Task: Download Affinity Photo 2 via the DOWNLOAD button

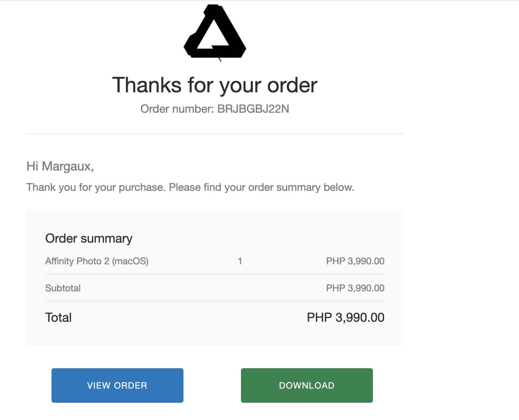Action: coord(307,385)
